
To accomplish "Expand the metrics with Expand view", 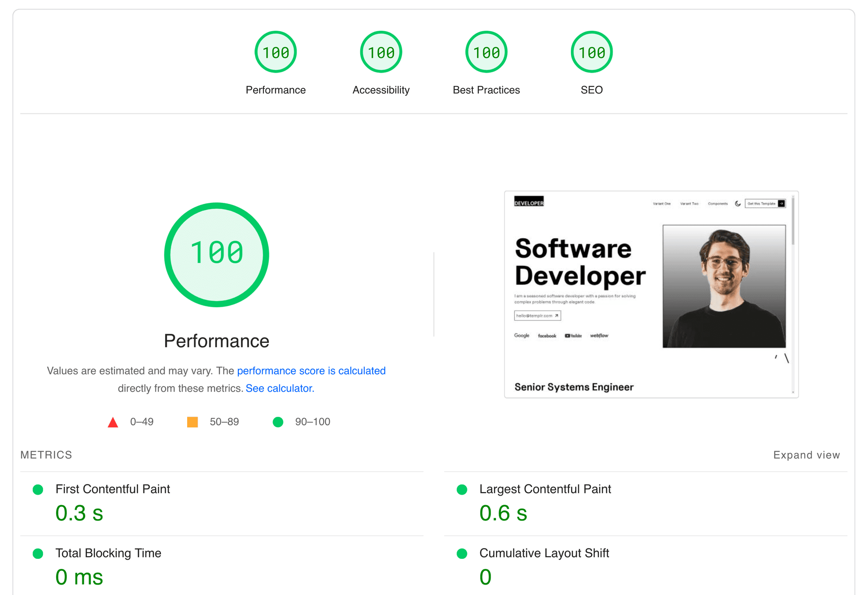I will 807,455.
